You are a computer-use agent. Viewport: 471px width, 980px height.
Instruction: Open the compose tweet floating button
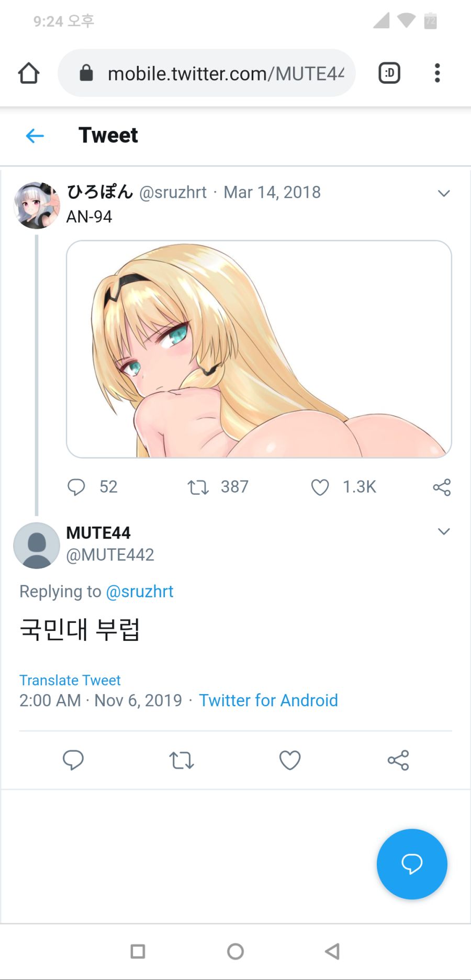pos(411,864)
